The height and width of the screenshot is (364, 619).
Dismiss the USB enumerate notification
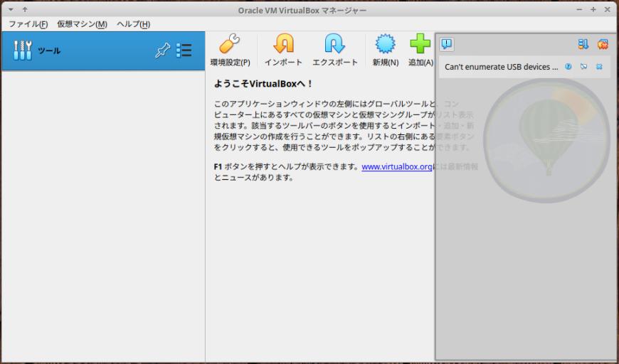599,67
